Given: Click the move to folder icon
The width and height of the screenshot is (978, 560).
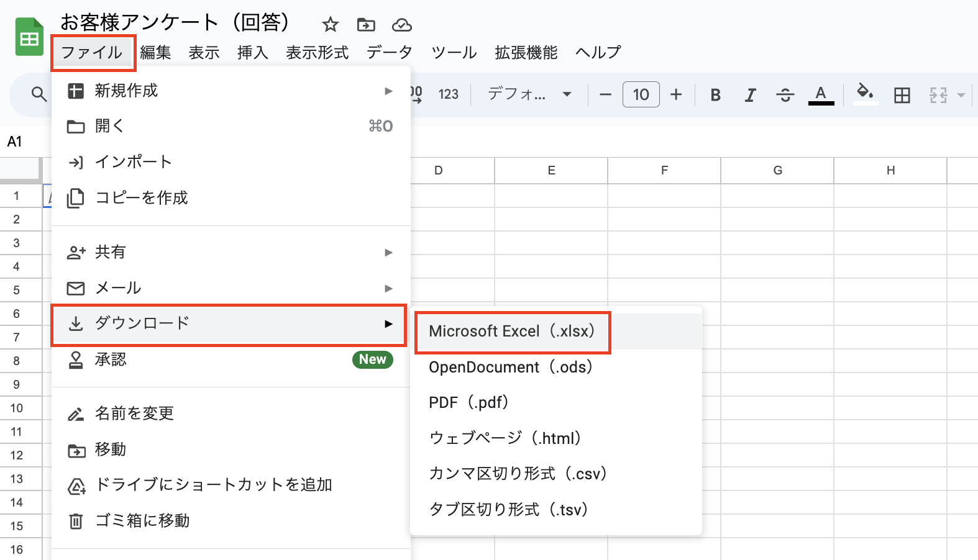Looking at the screenshot, I should 366,25.
